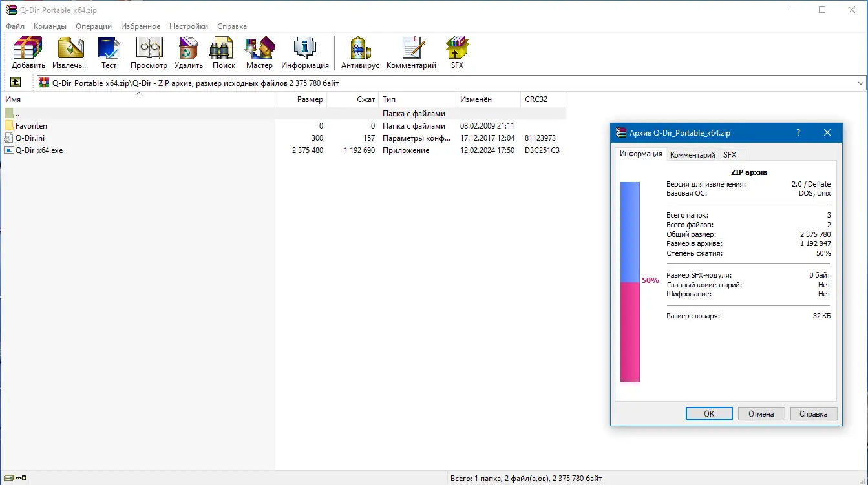Click the question mark help button in dialog
Viewport: 868px width, 485px height.
(x=798, y=132)
